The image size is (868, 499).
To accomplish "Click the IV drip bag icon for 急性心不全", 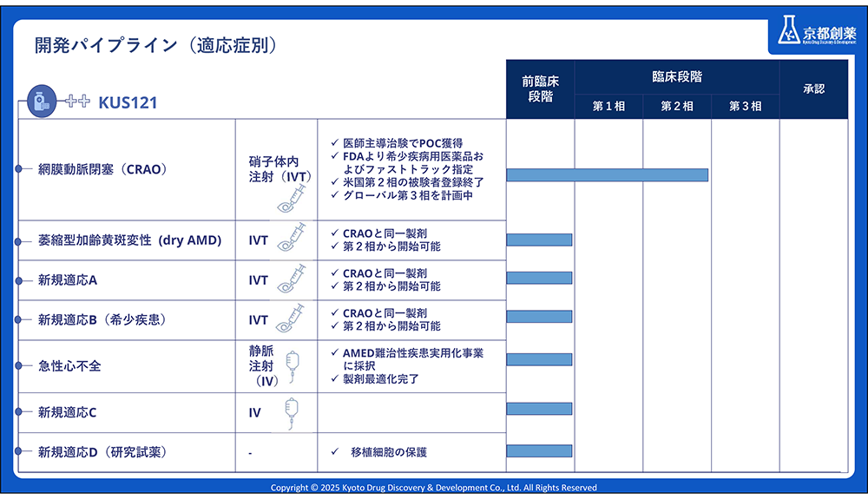I will pos(293,367).
